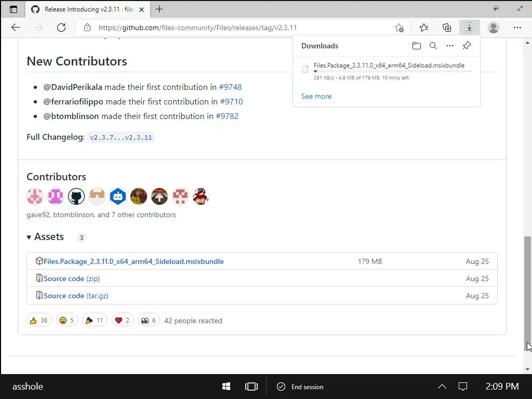532x399 pixels.
Task: Open the Favorites list icon
Action: pyautogui.click(x=424, y=28)
